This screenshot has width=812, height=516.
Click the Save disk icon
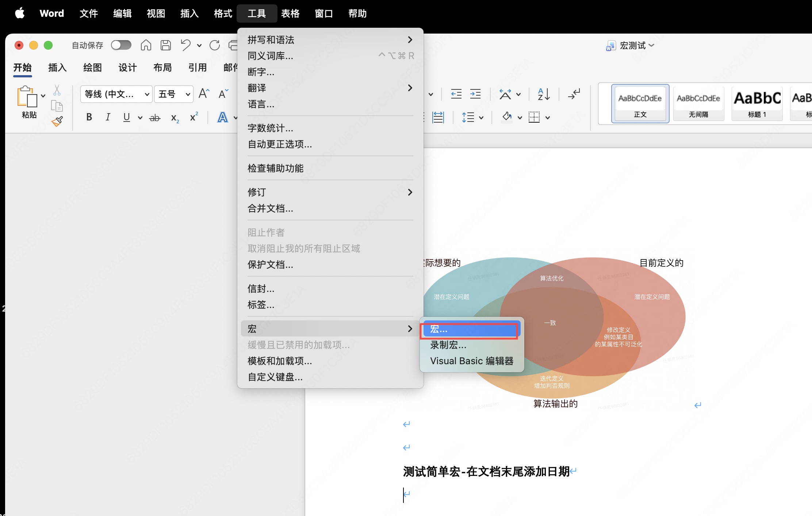coord(166,45)
